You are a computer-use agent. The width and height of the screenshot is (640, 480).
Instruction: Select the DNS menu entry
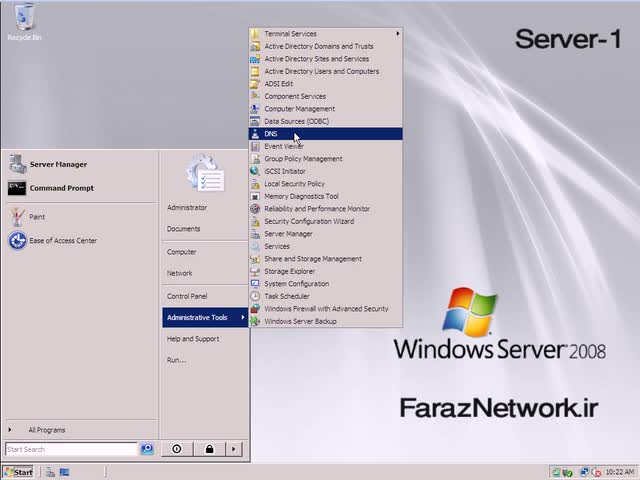[x=325, y=134]
